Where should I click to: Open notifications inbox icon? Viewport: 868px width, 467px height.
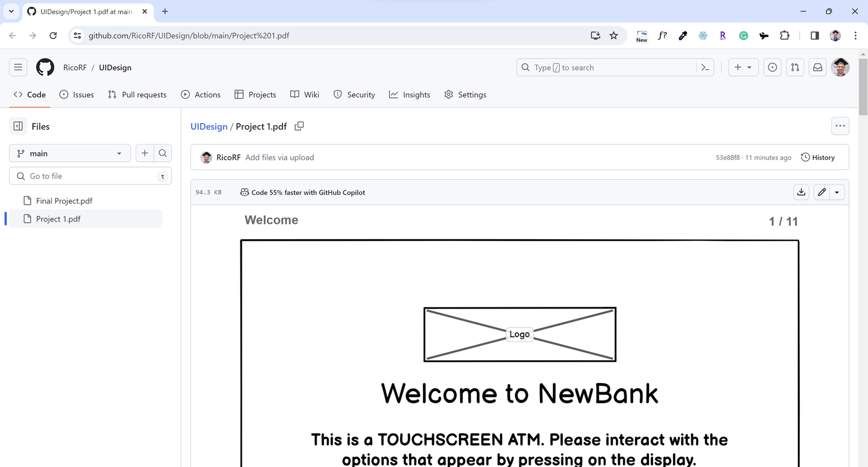click(x=818, y=67)
